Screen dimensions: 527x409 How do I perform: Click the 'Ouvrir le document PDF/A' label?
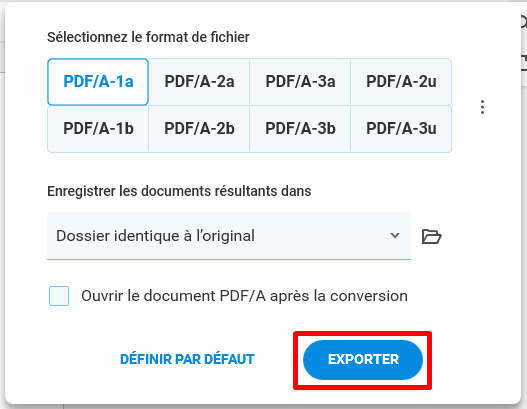[x=244, y=296]
